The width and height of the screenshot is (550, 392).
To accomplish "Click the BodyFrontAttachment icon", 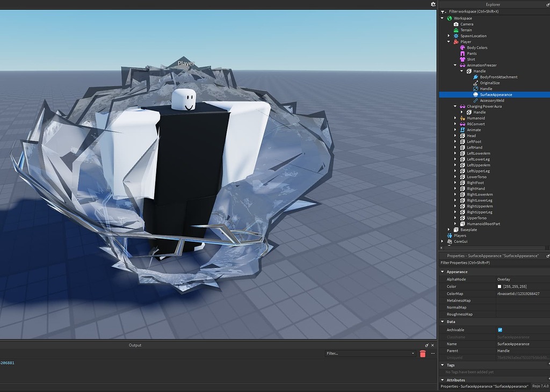I will 475,77.
